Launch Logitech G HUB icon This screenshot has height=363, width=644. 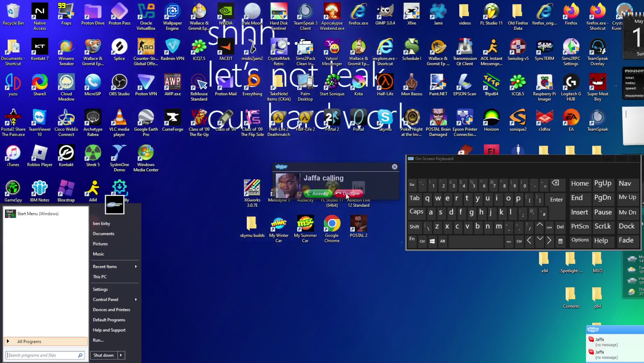point(571,88)
